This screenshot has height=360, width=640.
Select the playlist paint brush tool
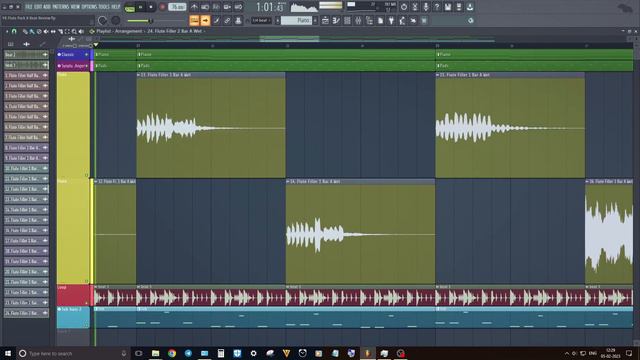32,31
